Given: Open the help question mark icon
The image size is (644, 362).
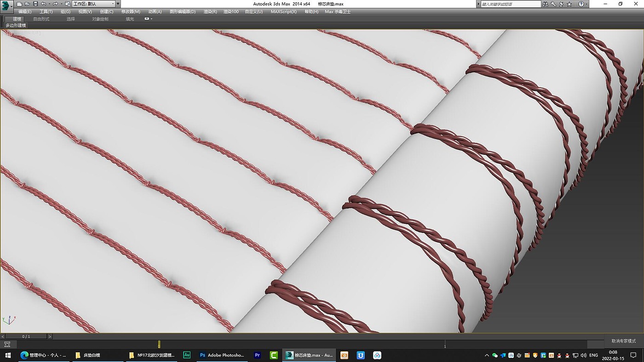Looking at the screenshot, I should (x=581, y=4).
